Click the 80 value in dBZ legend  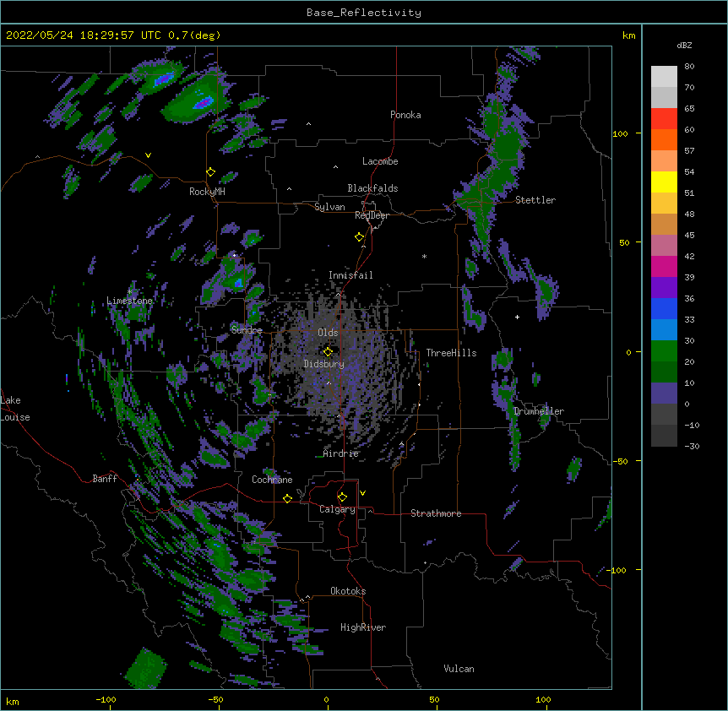689,67
